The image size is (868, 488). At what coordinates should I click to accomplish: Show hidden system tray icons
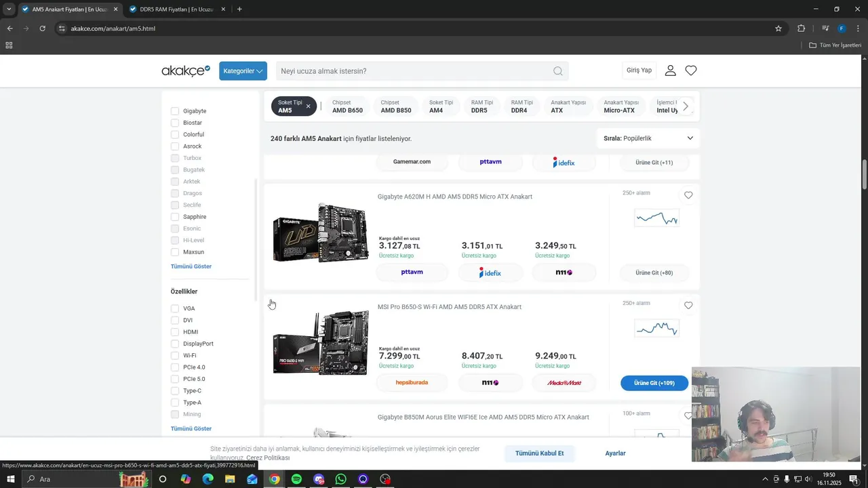765,479
